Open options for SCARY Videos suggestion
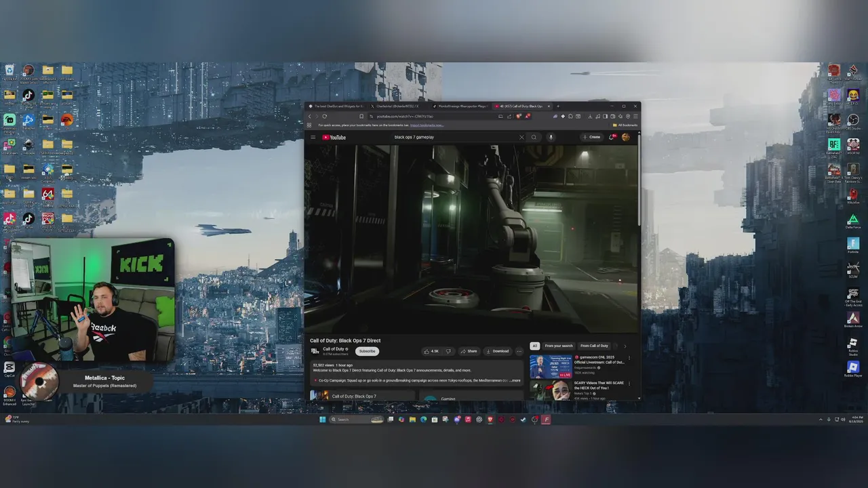The height and width of the screenshot is (488, 868). pyautogui.click(x=629, y=384)
